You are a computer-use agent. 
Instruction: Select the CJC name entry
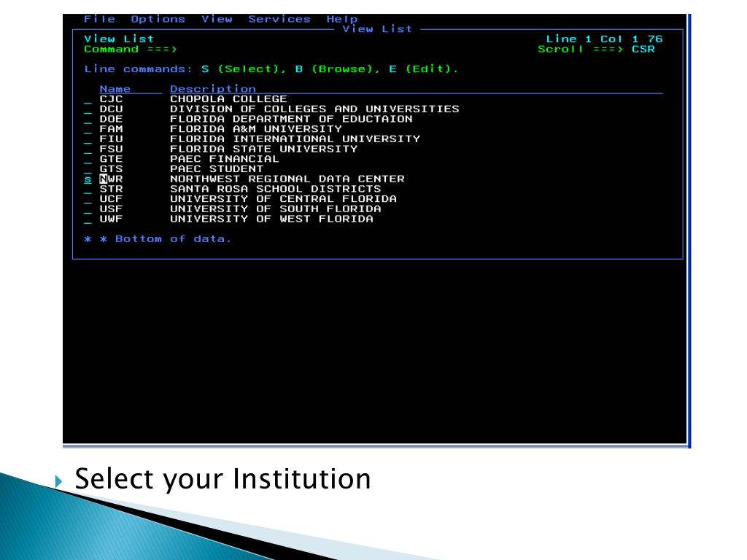point(111,99)
